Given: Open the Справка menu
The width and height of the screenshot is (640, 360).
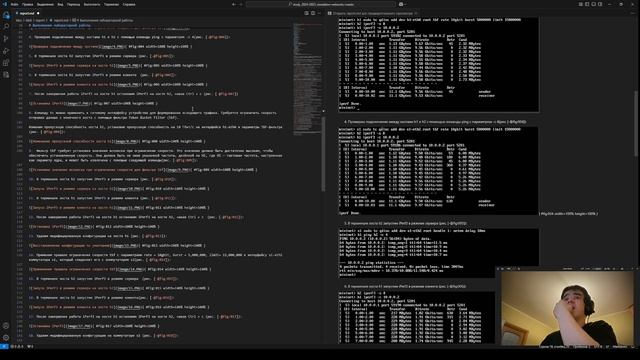Looking at the screenshot, I should (x=129, y=4).
